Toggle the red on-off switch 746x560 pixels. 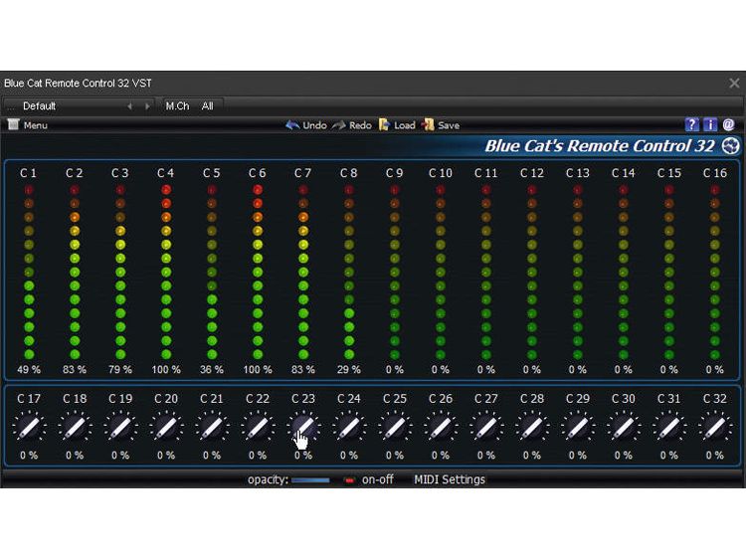[x=349, y=480]
